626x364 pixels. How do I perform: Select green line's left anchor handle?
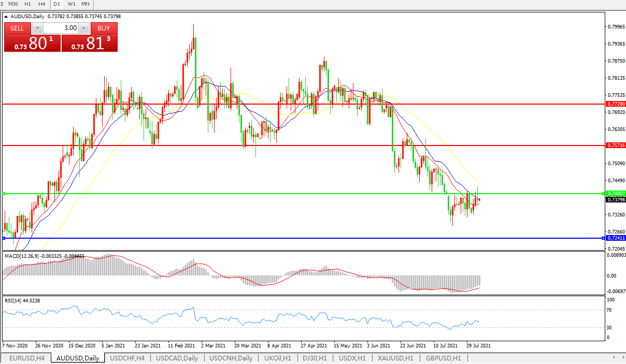4,194
